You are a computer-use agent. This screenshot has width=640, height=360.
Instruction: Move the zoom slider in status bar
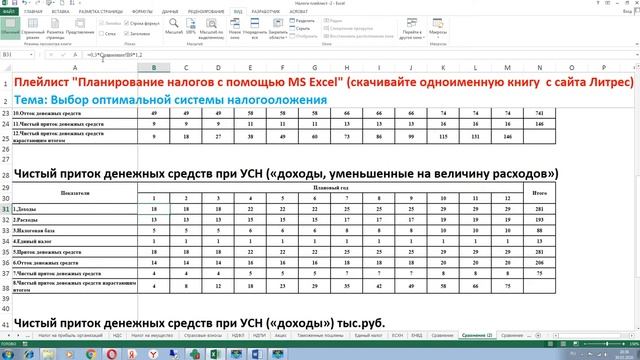pyautogui.click(x=607, y=344)
